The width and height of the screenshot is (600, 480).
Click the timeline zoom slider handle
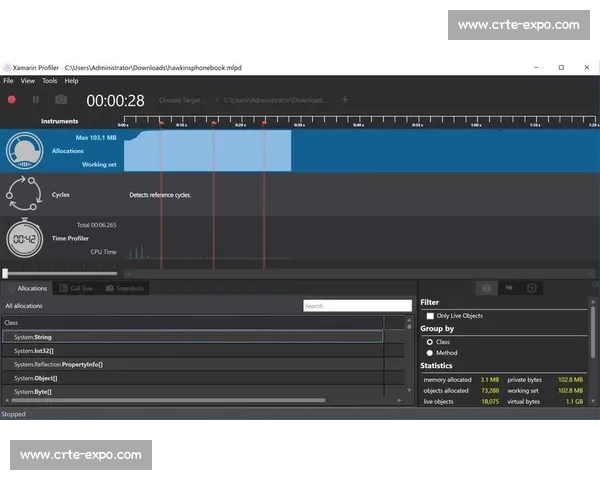pyautogui.click(x=5, y=273)
